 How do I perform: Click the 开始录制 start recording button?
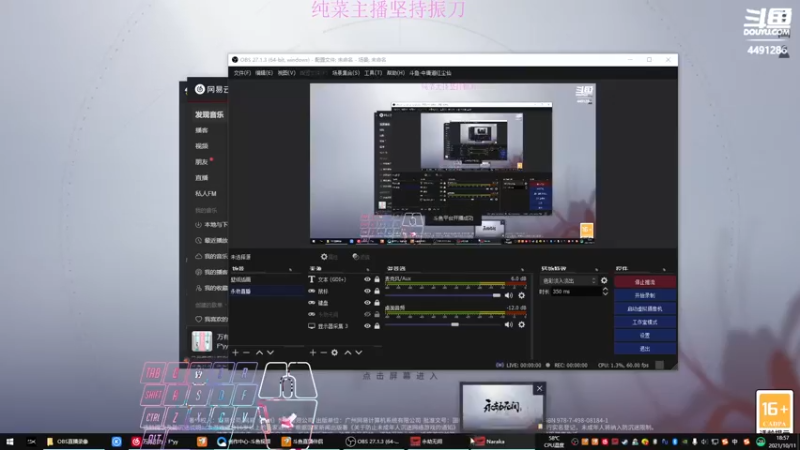pyautogui.click(x=645, y=295)
